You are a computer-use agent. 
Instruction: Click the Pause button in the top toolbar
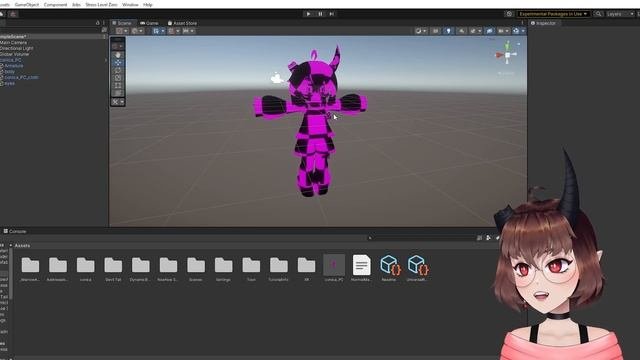click(x=320, y=14)
